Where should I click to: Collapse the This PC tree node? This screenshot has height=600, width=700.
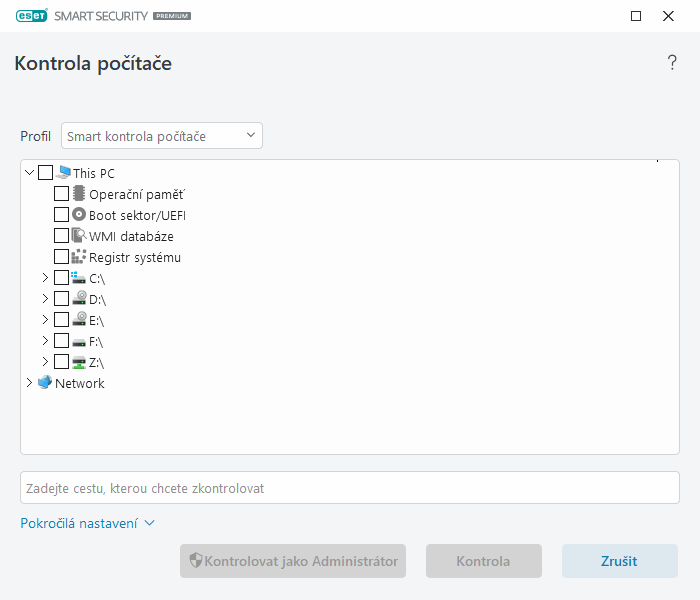click(x=29, y=173)
